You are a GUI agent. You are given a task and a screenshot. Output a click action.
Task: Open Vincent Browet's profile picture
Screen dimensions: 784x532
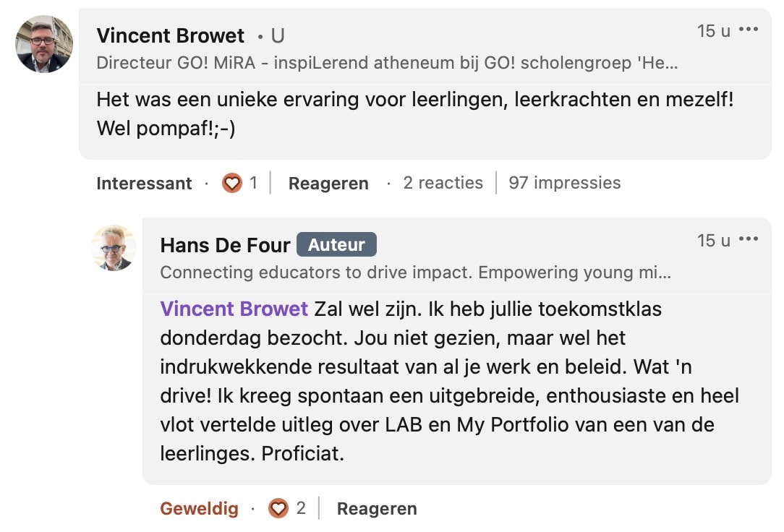click(x=44, y=44)
